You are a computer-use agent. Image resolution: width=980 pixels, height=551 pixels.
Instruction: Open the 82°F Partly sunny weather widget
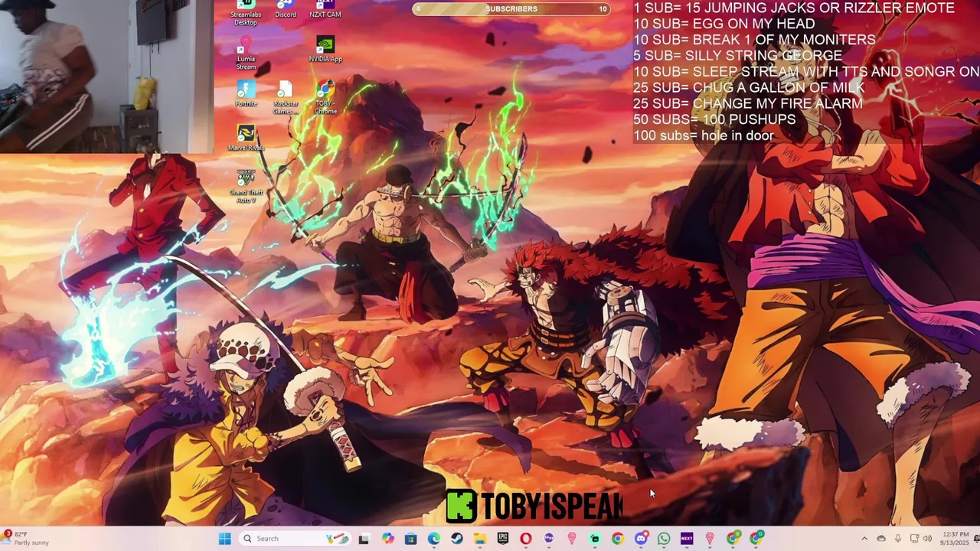[x=27, y=539]
